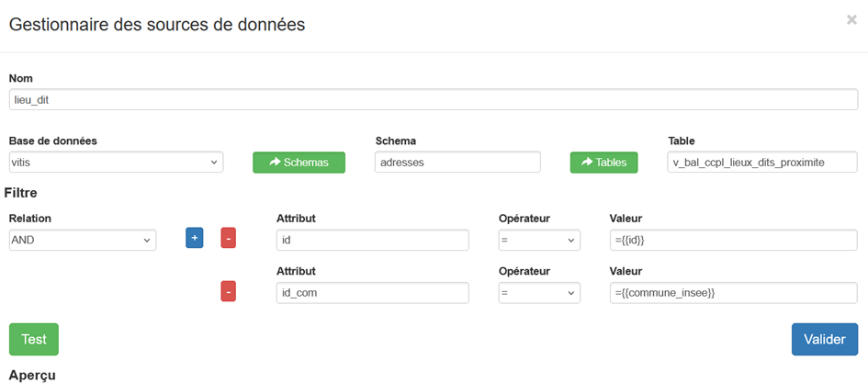Click the Attribut field containing id_com
This screenshot has width=868, height=383.
(372, 292)
